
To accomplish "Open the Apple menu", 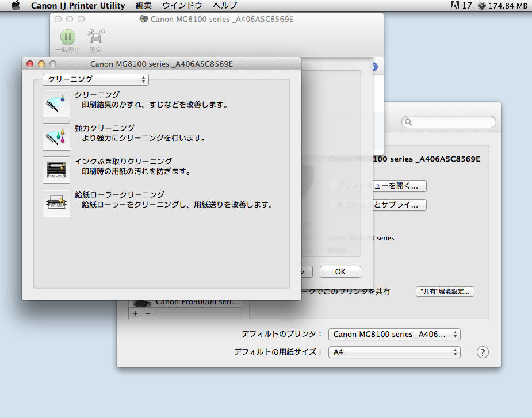I will click(x=16, y=5).
